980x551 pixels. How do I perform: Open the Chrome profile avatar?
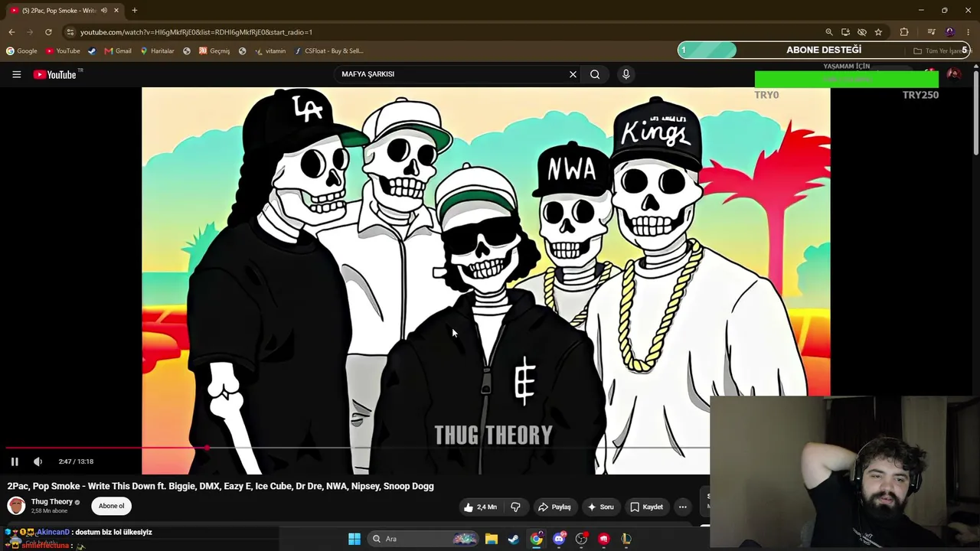coord(950,32)
